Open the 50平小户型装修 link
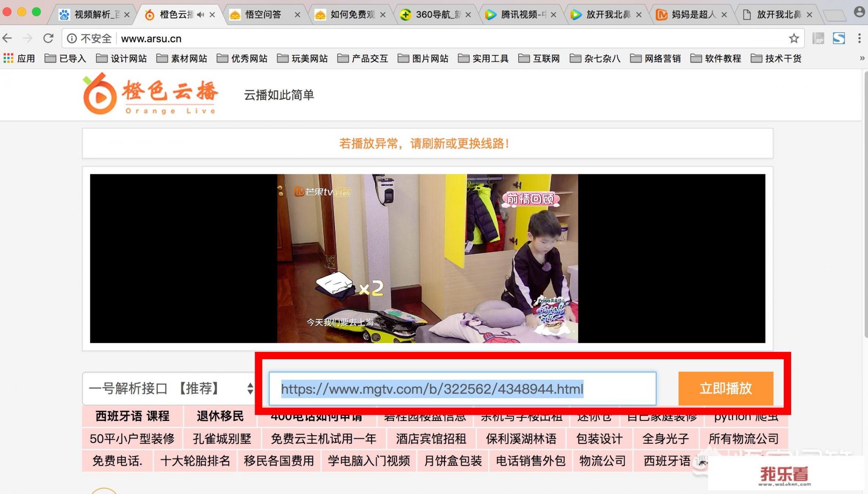Viewport: 868px width, 494px height. (x=132, y=439)
